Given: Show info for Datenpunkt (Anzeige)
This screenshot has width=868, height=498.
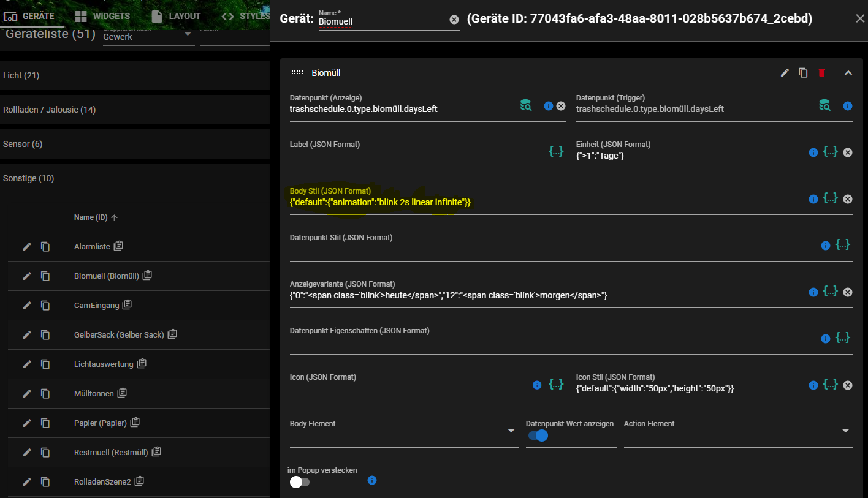Looking at the screenshot, I should click(x=549, y=106).
